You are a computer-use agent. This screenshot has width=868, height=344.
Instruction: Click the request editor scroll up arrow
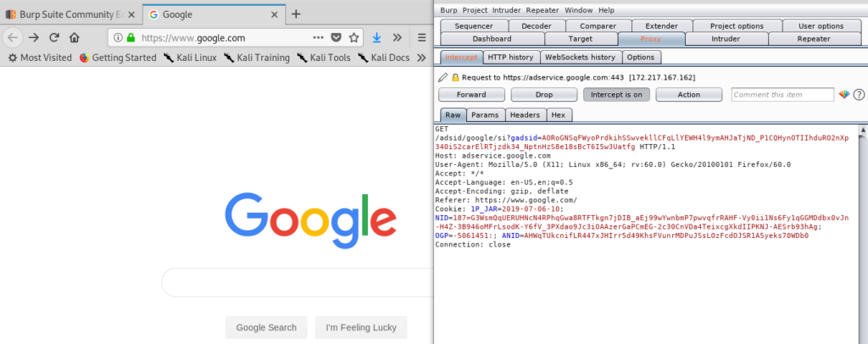(x=863, y=130)
